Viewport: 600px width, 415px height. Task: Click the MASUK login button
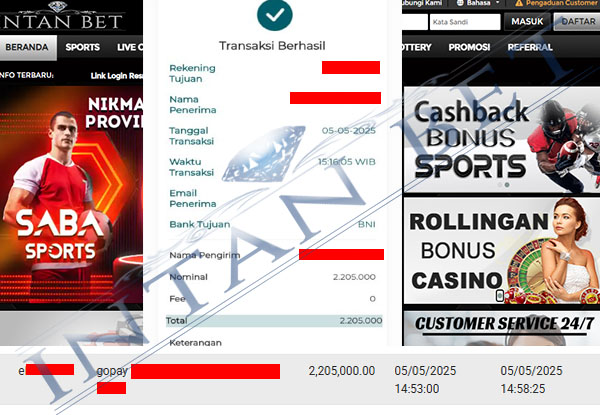click(x=527, y=21)
